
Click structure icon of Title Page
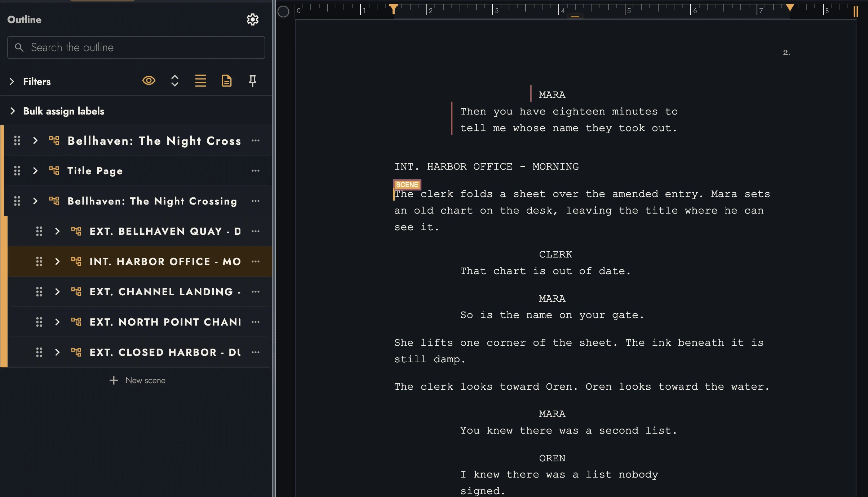[x=54, y=171]
